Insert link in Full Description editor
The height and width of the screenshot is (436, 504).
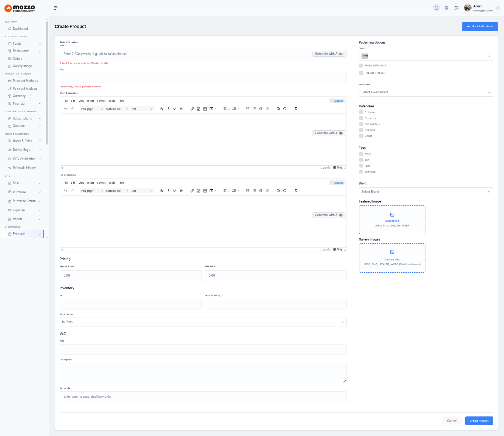[192, 191]
